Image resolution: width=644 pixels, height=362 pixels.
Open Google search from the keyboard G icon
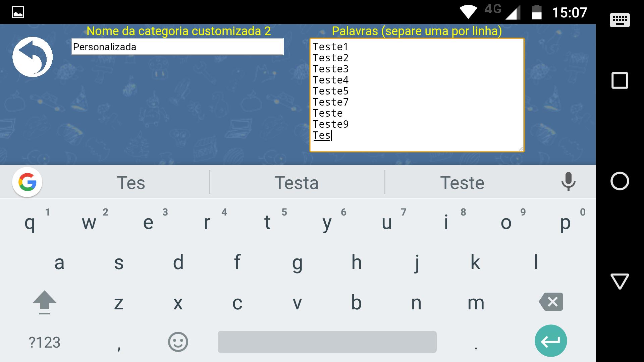[27, 182]
